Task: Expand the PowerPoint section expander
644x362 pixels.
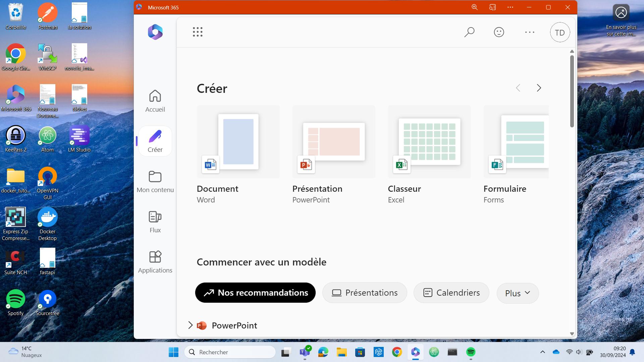Action: click(190, 325)
